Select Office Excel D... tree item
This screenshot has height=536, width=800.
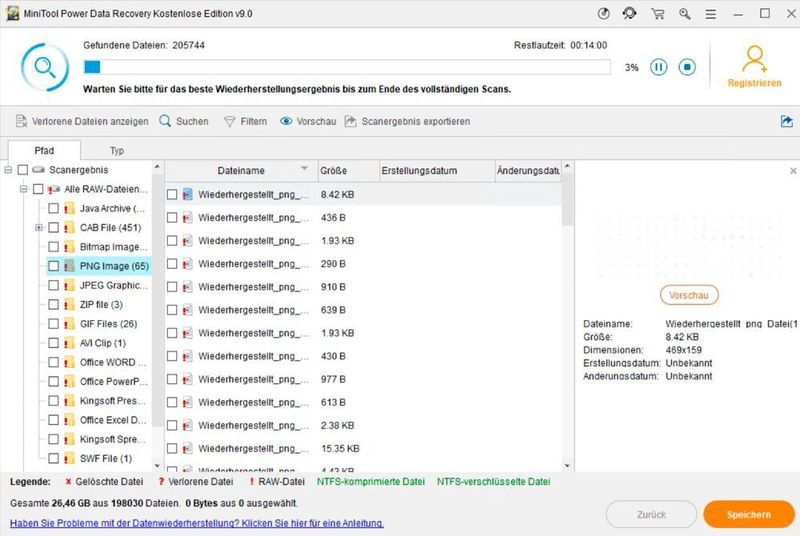pyautogui.click(x=113, y=420)
